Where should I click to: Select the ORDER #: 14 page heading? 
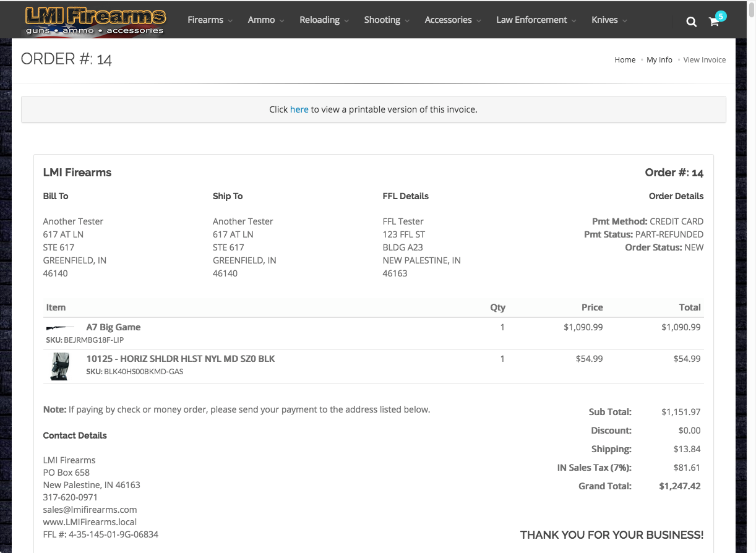click(66, 59)
